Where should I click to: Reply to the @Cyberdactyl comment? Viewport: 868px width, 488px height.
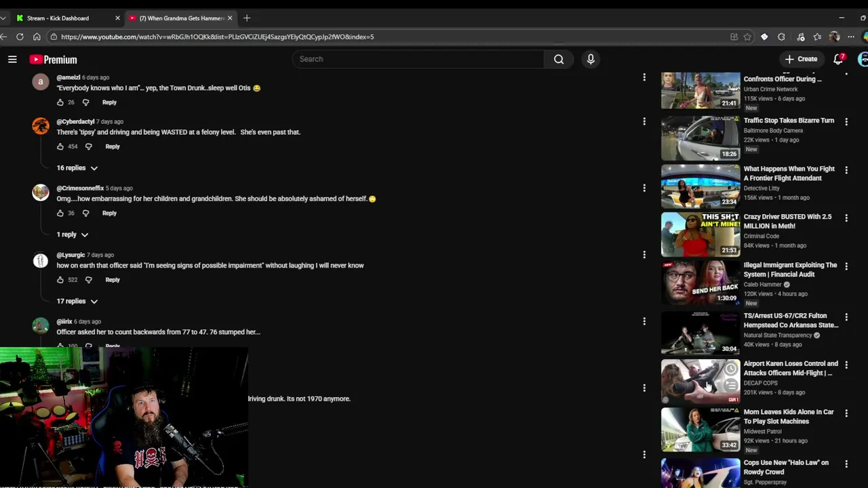coord(113,146)
